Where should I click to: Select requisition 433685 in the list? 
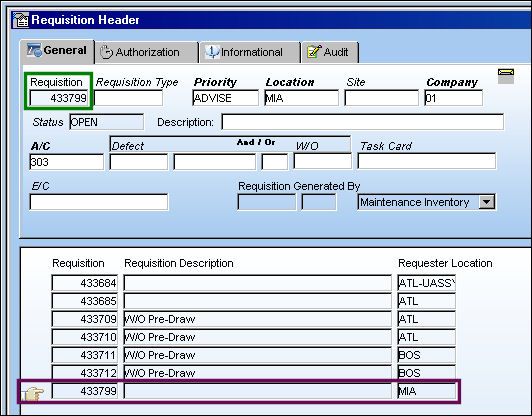84,301
